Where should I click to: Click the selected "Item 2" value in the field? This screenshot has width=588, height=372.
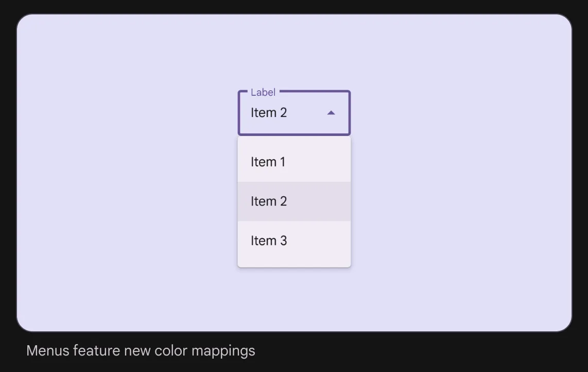click(268, 113)
